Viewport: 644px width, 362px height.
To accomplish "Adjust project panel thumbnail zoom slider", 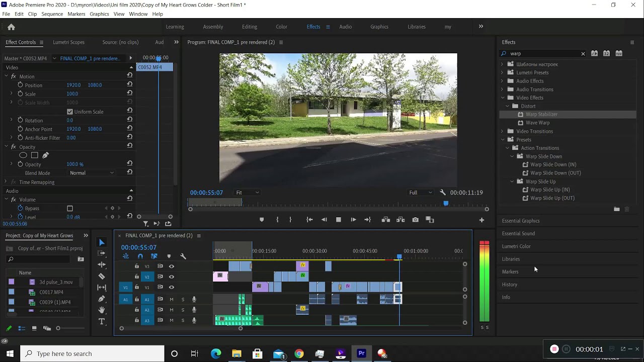I will pyautogui.click(x=58, y=328).
